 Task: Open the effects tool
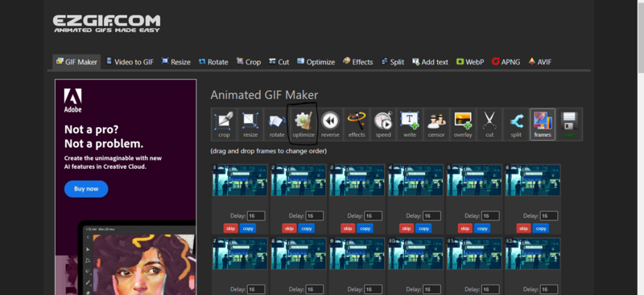coord(357,125)
